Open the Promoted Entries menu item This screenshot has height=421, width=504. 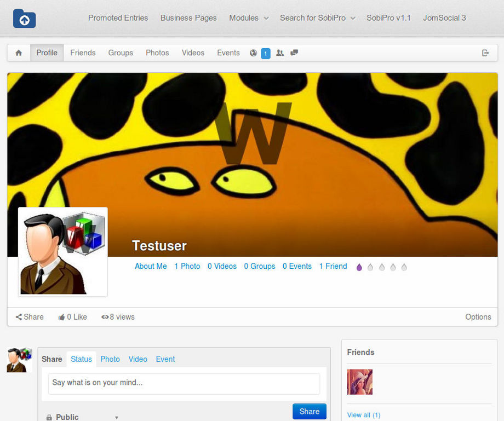click(118, 18)
